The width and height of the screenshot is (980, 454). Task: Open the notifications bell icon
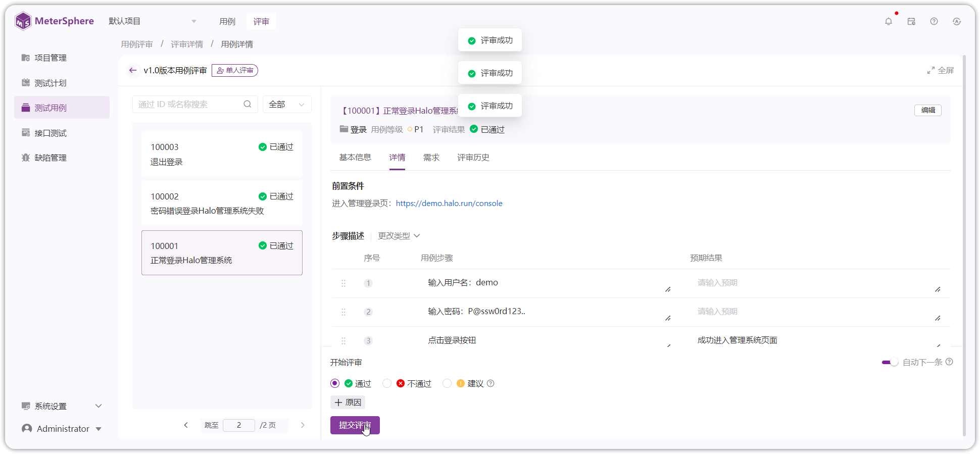pos(889,21)
